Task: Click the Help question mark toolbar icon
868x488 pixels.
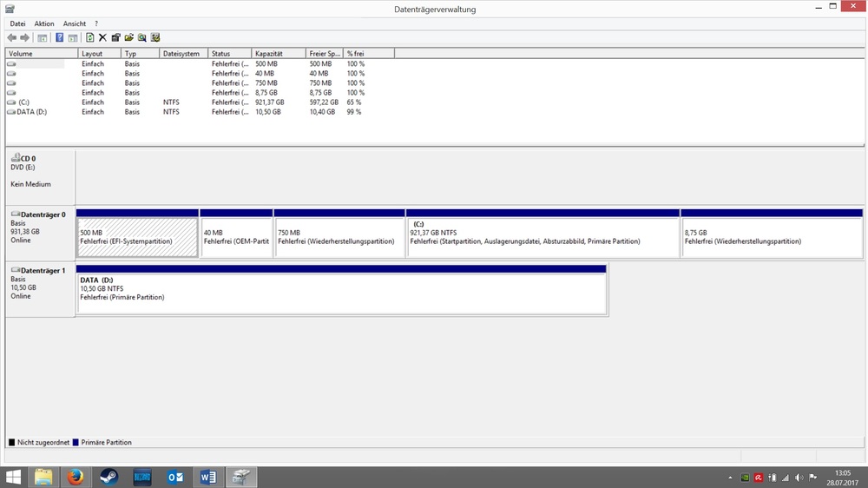Action: click(x=59, y=37)
